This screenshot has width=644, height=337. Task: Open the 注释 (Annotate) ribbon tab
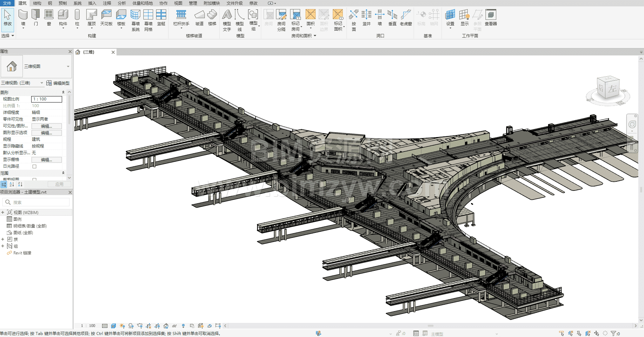tap(107, 3)
